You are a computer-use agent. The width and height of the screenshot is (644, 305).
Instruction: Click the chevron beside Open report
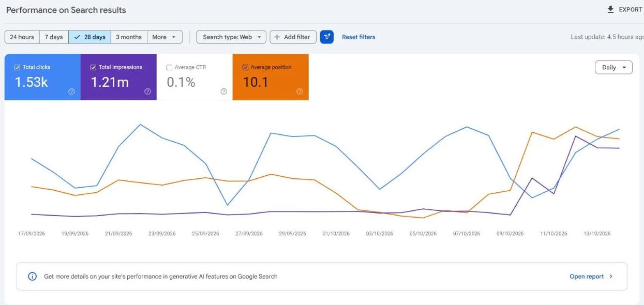[611, 277]
